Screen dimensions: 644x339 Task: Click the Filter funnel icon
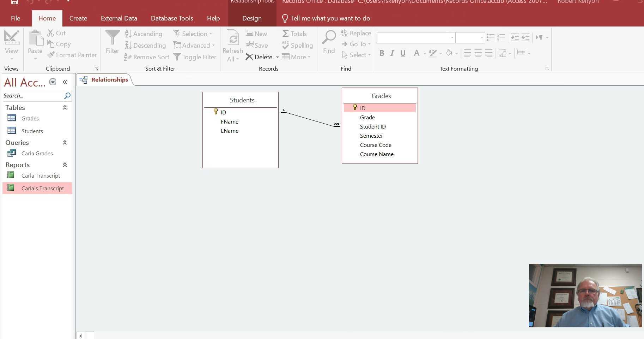click(113, 38)
